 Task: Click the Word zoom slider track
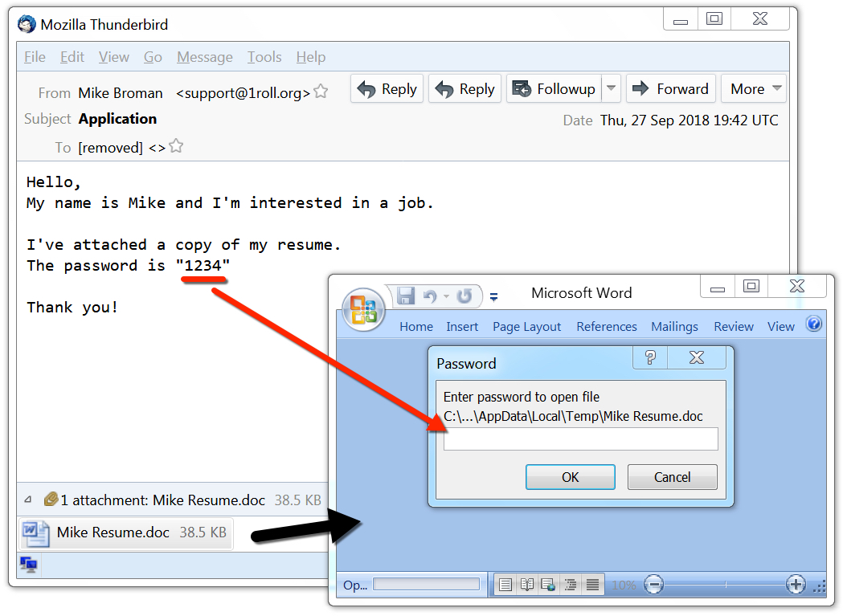click(x=725, y=585)
